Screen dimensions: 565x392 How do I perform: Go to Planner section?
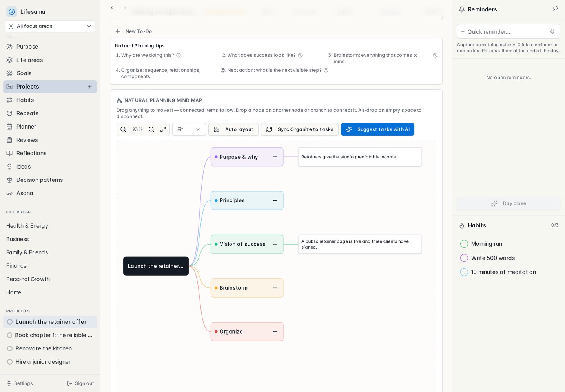point(50,127)
